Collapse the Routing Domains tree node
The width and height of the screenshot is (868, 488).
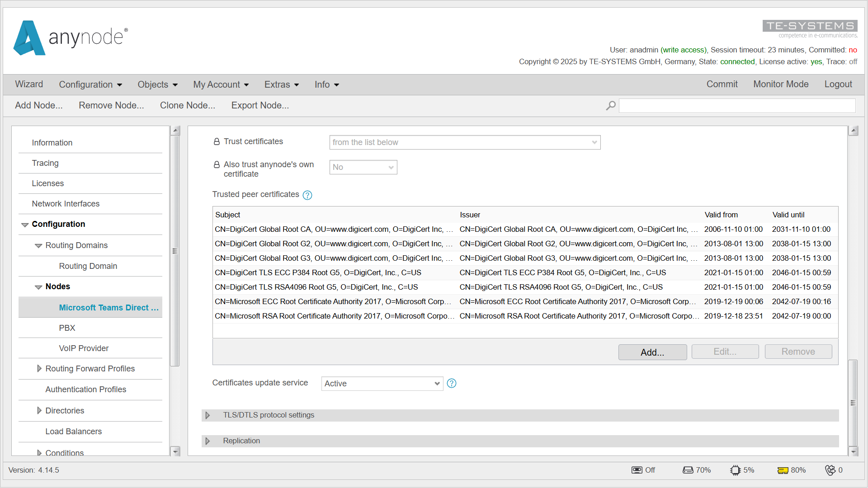pos(38,246)
